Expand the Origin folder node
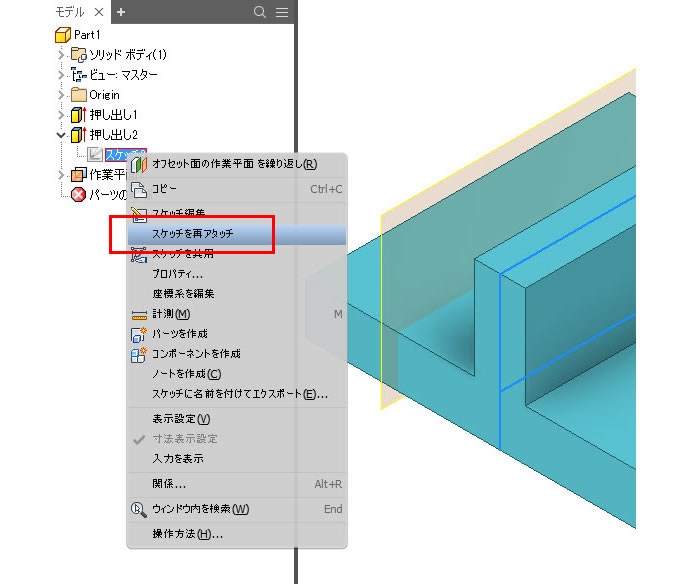This screenshot has width=688, height=584. [61, 95]
